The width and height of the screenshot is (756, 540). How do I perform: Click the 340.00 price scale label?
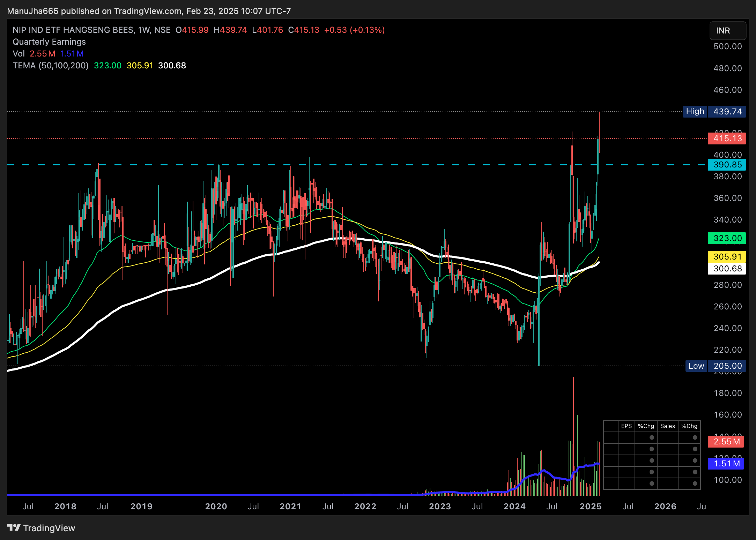728,220
